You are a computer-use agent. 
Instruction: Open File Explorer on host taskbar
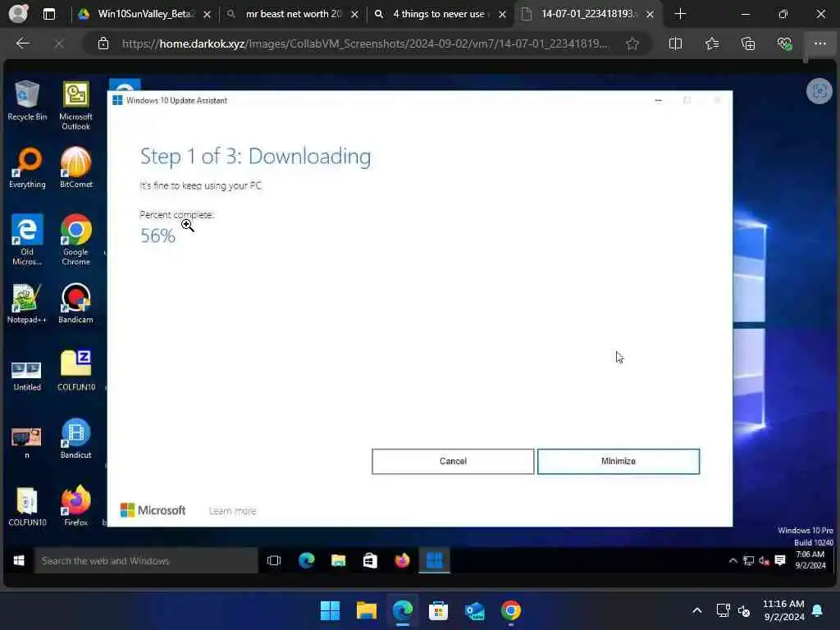tap(367, 610)
